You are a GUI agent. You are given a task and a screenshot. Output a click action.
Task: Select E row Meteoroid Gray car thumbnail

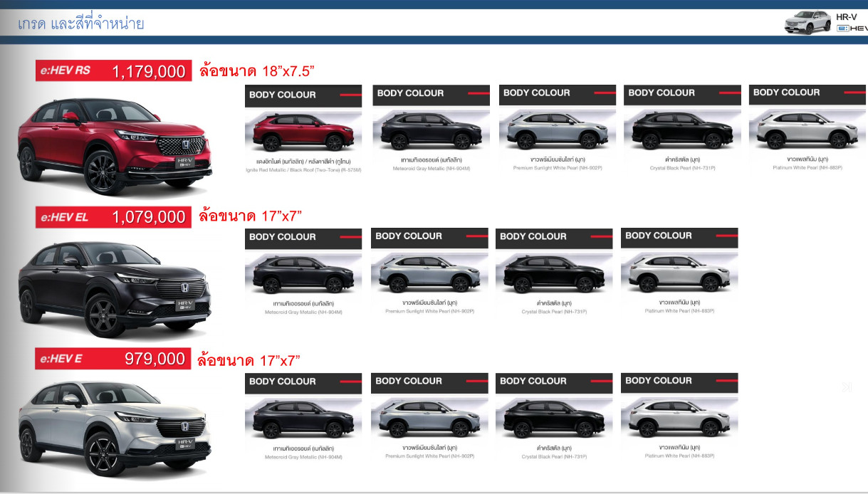pos(303,420)
